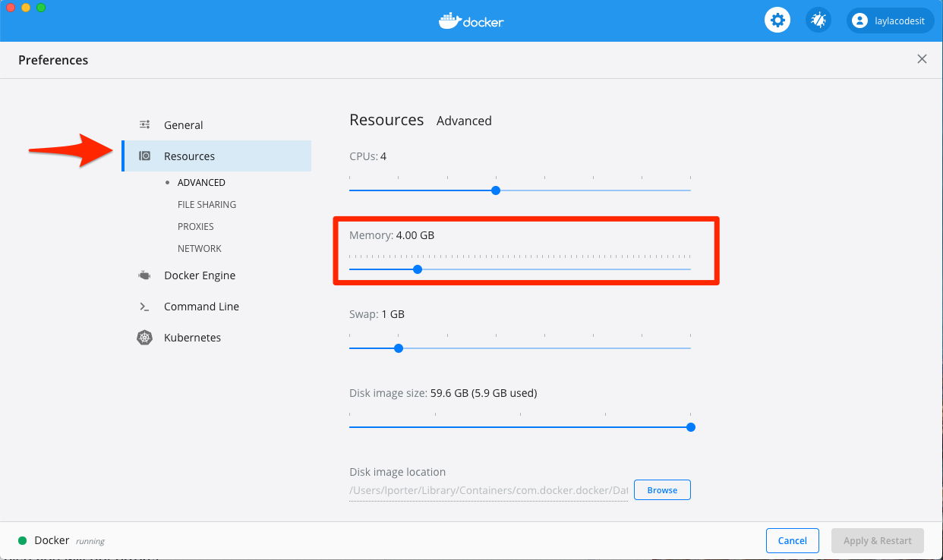Click the disk image location path field
Viewport: 943px width, 560px height.
(x=488, y=491)
